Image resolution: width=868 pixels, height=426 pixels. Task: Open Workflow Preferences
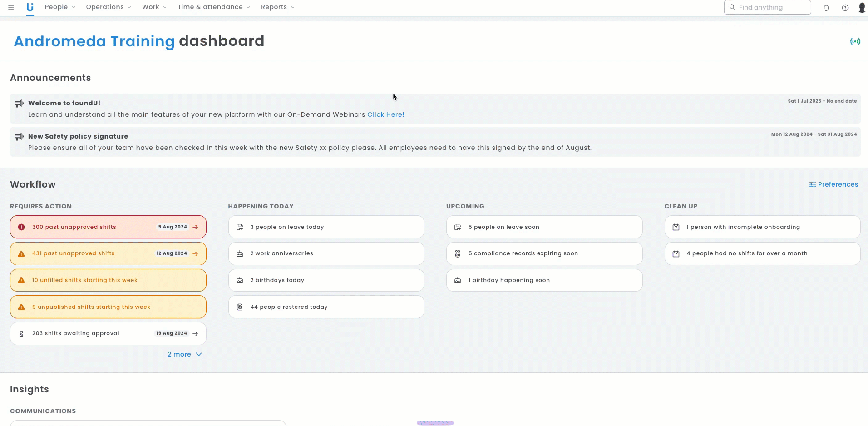[x=833, y=184]
